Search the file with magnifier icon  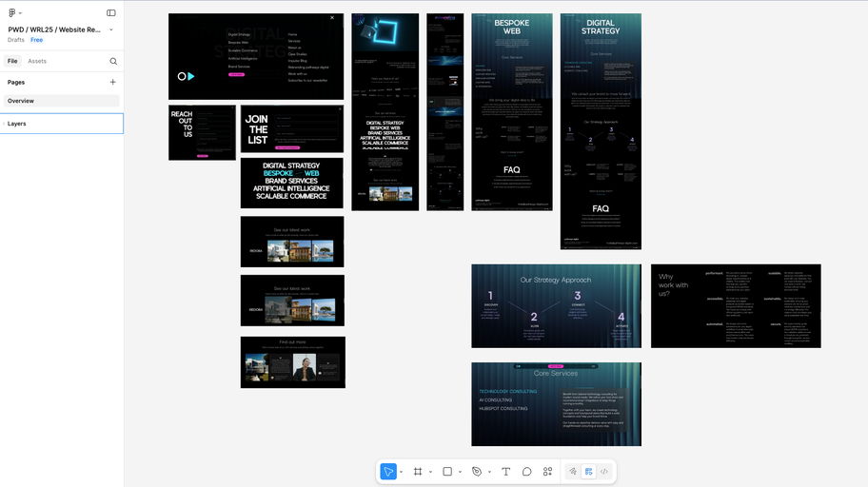click(x=113, y=61)
